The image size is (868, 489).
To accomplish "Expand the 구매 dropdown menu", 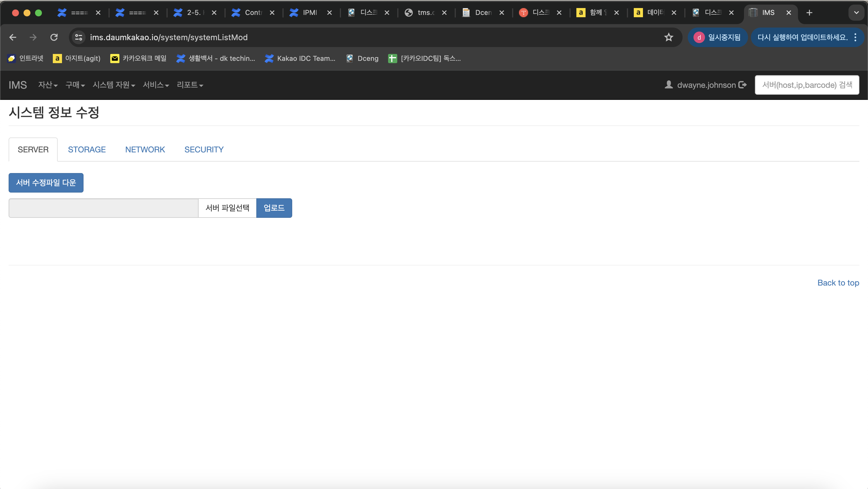I will (x=75, y=85).
